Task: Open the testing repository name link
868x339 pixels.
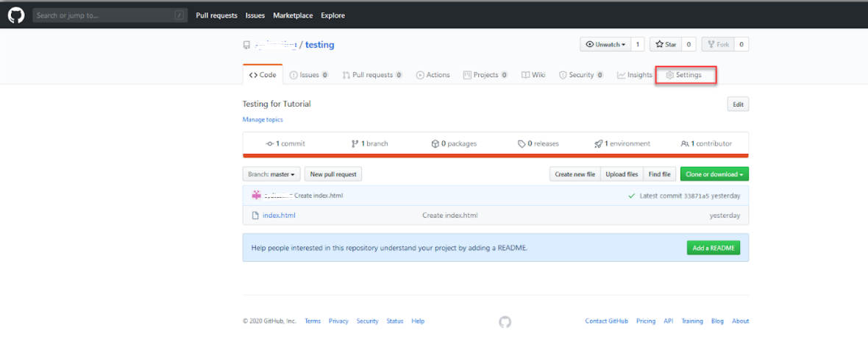Action: (x=319, y=45)
